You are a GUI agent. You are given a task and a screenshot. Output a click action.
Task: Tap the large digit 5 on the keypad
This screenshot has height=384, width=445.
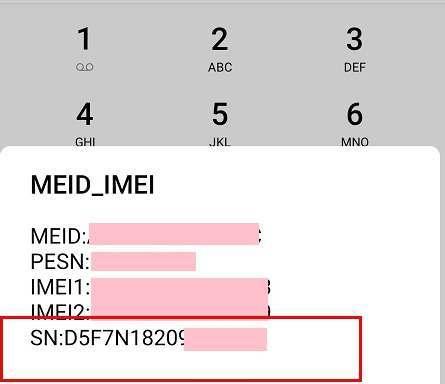pyautogui.click(x=220, y=114)
